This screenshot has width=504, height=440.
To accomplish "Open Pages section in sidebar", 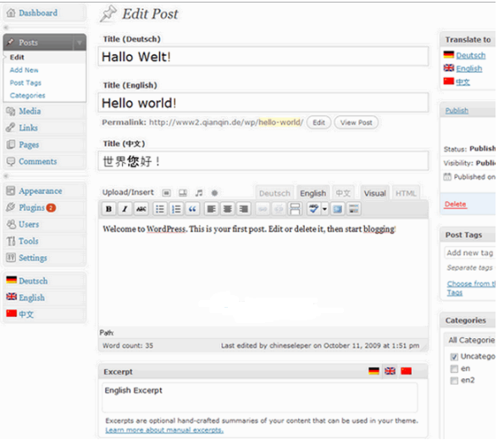I will click(29, 145).
